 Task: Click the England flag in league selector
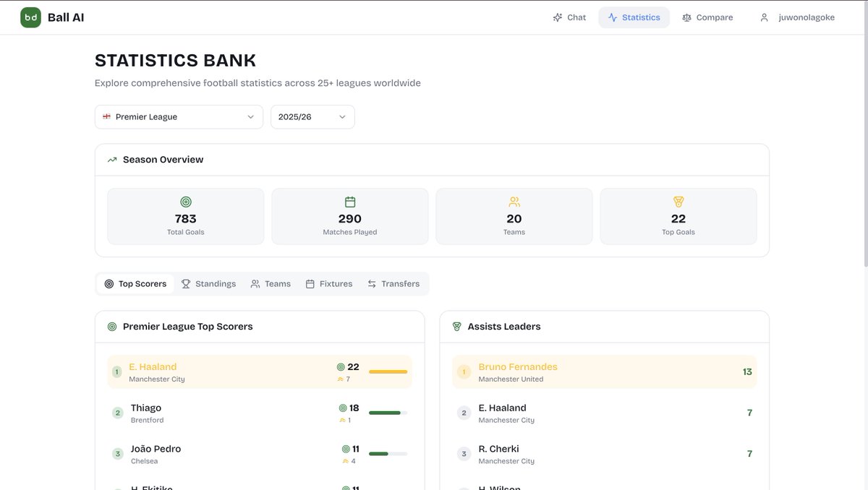click(106, 117)
